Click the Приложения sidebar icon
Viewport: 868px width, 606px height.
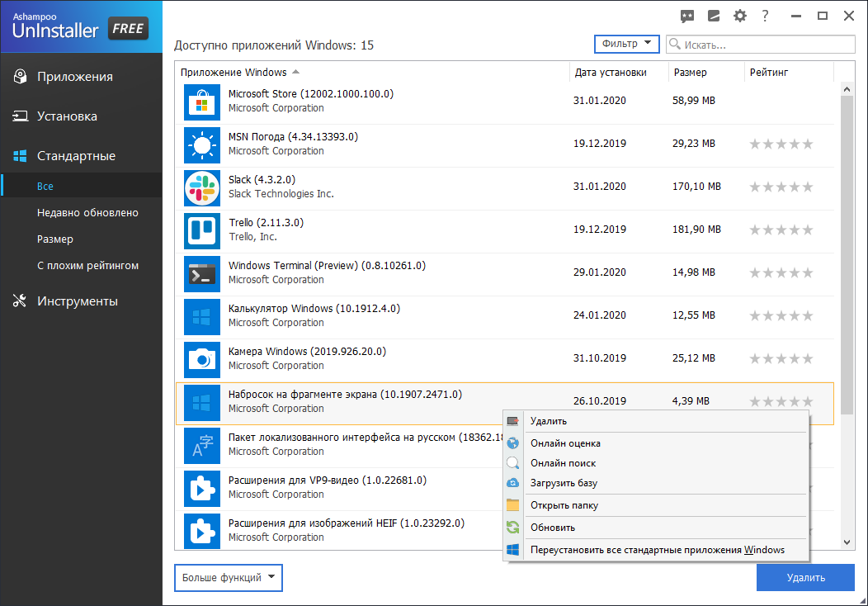(x=21, y=77)
